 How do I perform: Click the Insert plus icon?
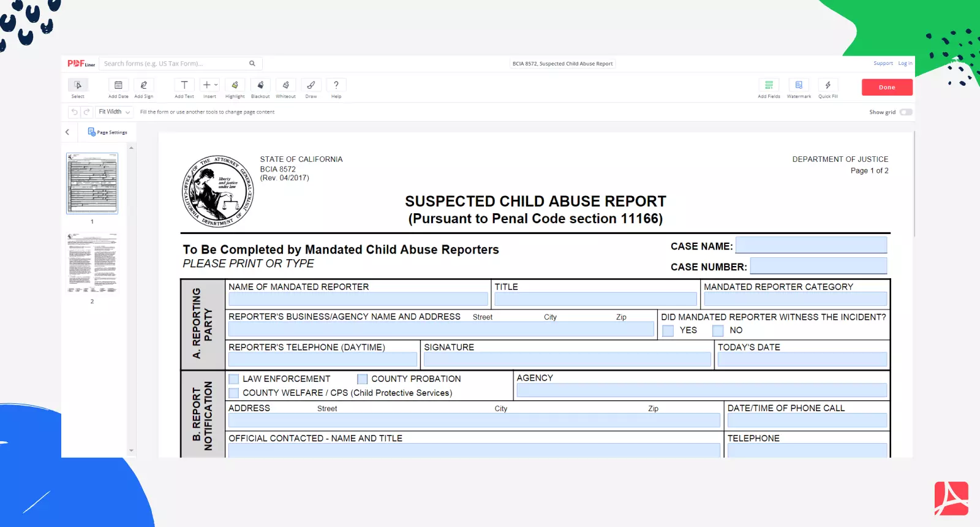point(207,85)
